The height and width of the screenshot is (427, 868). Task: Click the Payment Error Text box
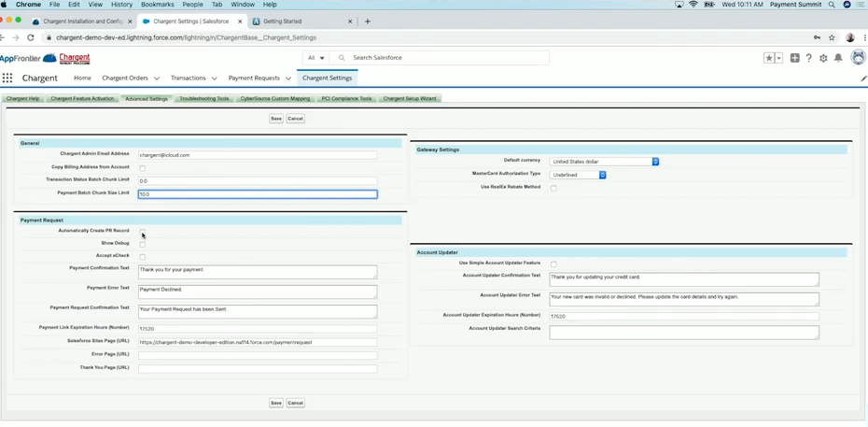click(x=258, y=292)
